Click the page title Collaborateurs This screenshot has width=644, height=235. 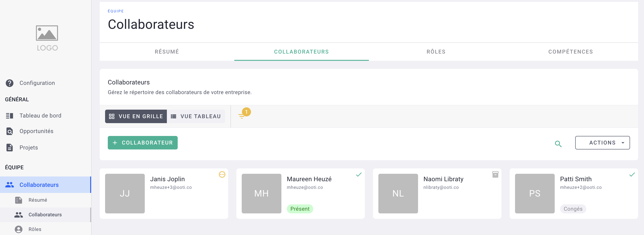click(x=151, y=25)
